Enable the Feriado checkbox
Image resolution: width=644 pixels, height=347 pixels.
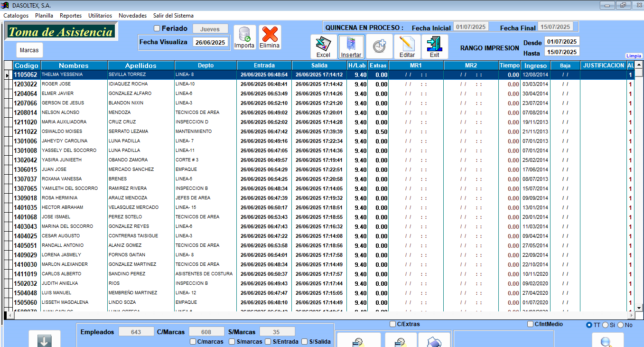157,28
